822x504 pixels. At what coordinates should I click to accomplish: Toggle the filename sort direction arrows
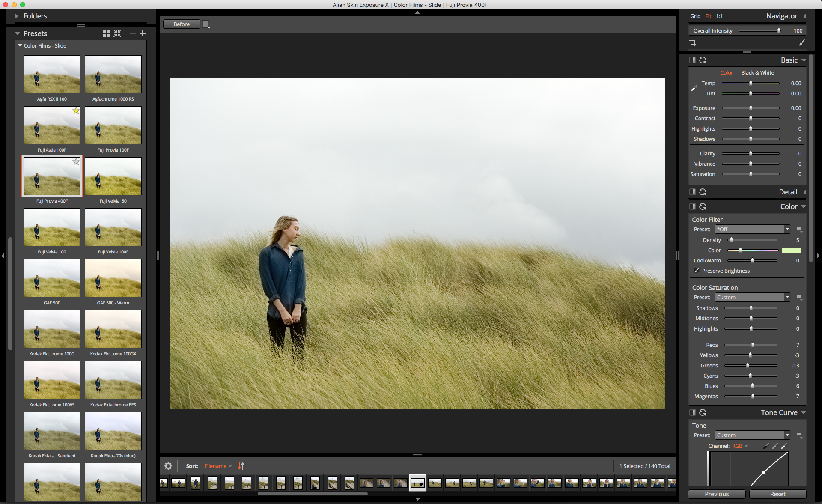(241, 466)
